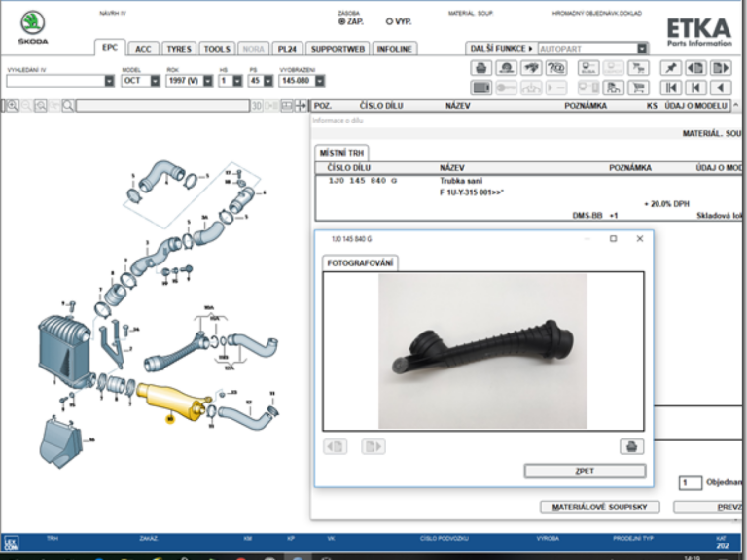Expand the ROK year dropdown
Viewport: 747px width, 560px height.
[206, 81]
